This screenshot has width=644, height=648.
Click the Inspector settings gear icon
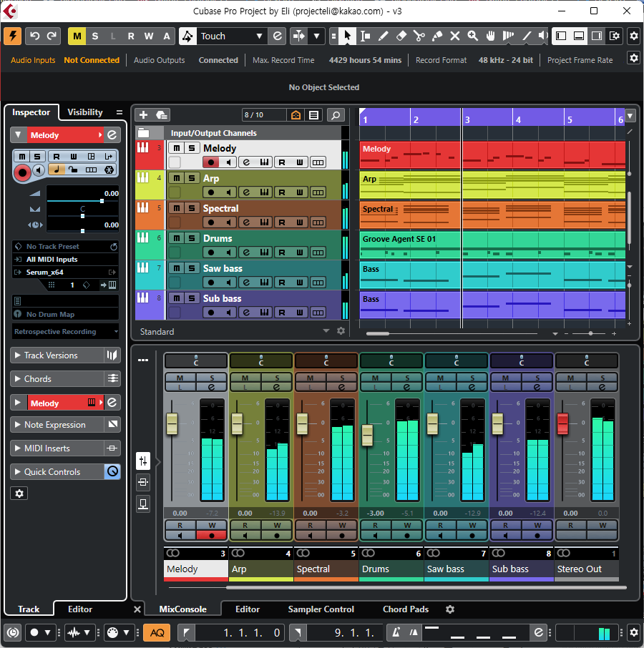coord(19,494)
